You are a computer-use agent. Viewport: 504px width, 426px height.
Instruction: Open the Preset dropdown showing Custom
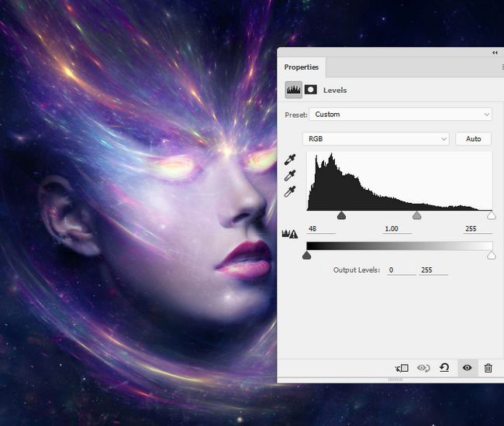(400, 115)
